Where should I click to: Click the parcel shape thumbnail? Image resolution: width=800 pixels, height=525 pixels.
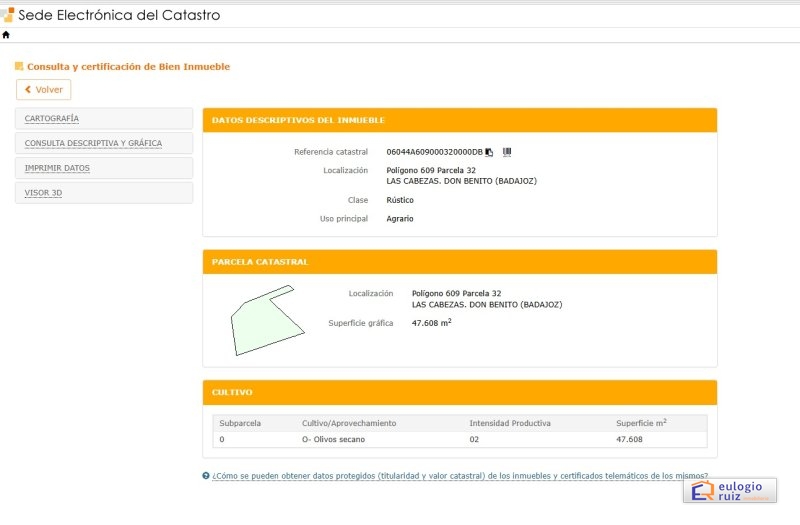267,320
